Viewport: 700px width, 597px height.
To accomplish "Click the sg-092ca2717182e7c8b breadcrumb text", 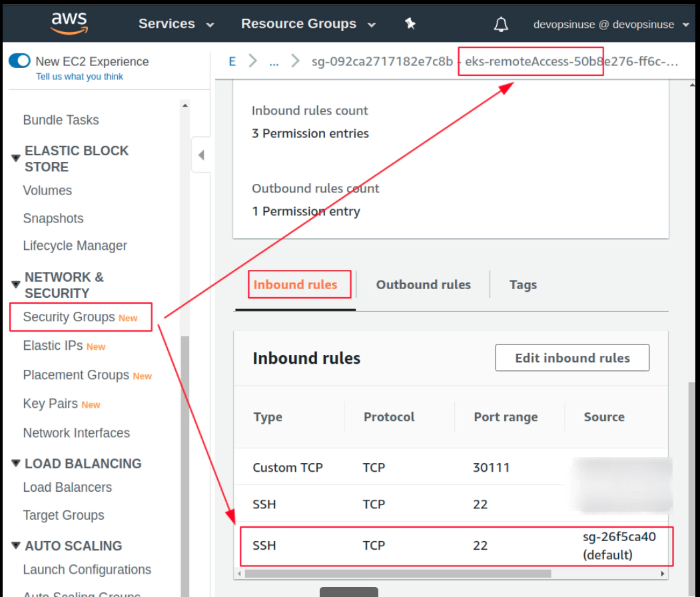I will click(x=382, y=61).
